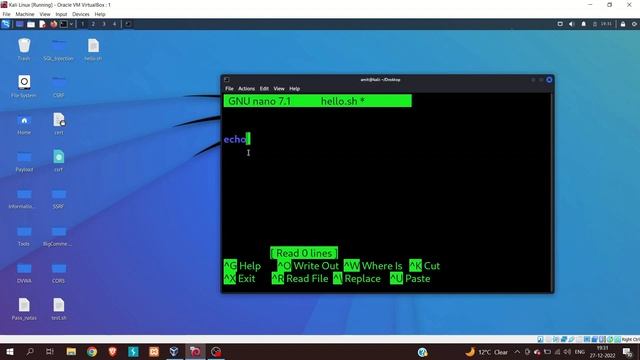640x360 pixels.
Task: Select Tools desktop folder
Action: [24, 236]
